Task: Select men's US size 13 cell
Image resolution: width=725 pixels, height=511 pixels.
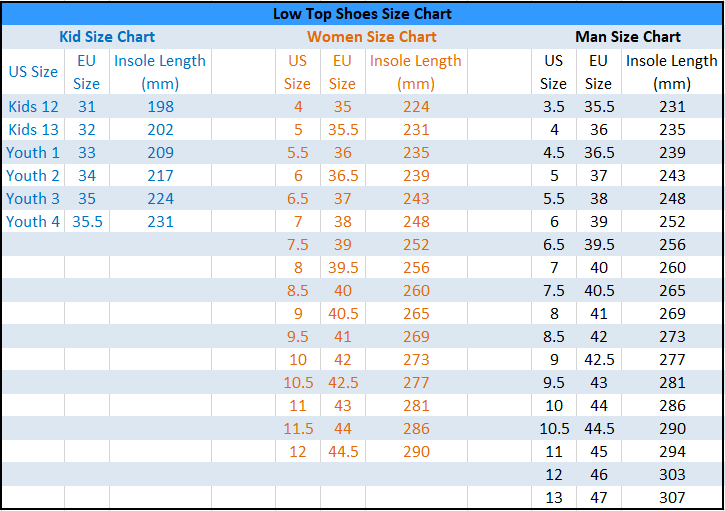Action: point(553,498)
